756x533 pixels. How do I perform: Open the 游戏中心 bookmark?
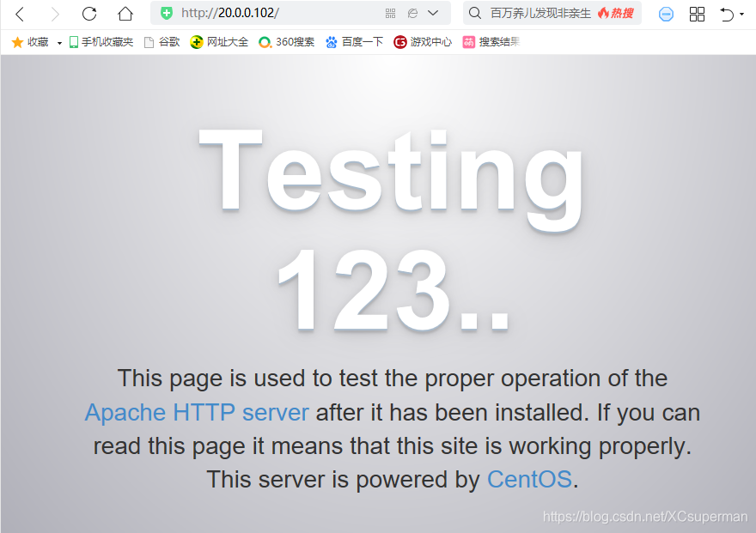pos(423,42)
